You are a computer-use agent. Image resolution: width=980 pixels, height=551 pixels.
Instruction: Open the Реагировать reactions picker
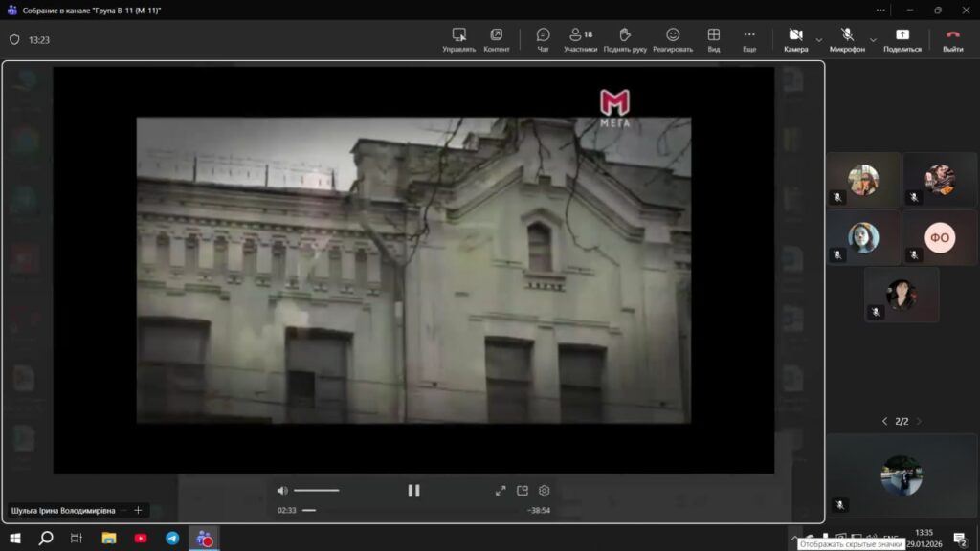click(673, 39)
